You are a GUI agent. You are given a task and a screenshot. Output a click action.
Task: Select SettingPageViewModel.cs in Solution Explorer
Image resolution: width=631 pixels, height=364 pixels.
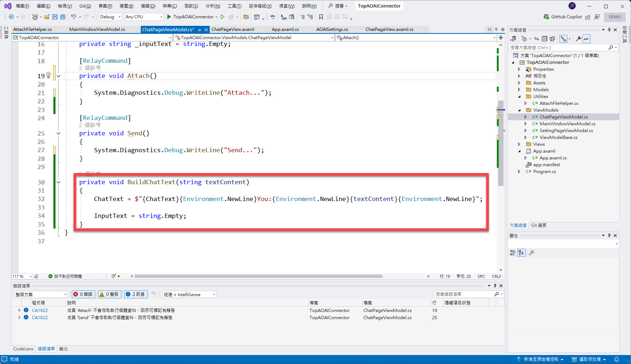[566, 131]
